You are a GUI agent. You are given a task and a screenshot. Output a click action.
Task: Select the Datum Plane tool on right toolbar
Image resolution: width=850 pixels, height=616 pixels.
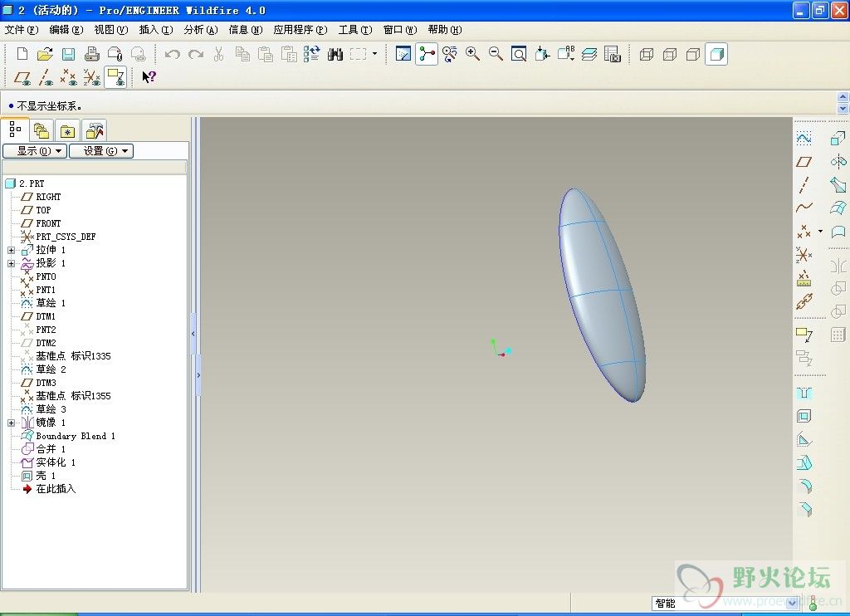click(x=804, y=162)
